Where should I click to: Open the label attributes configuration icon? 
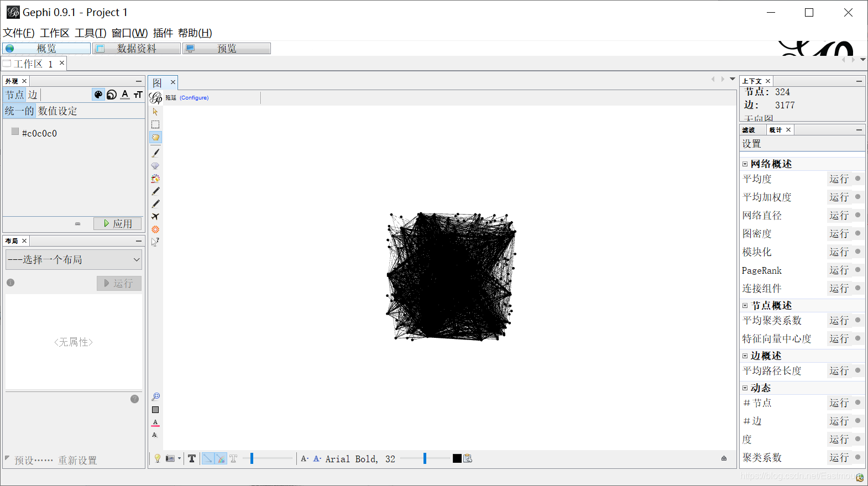[468, 458]
